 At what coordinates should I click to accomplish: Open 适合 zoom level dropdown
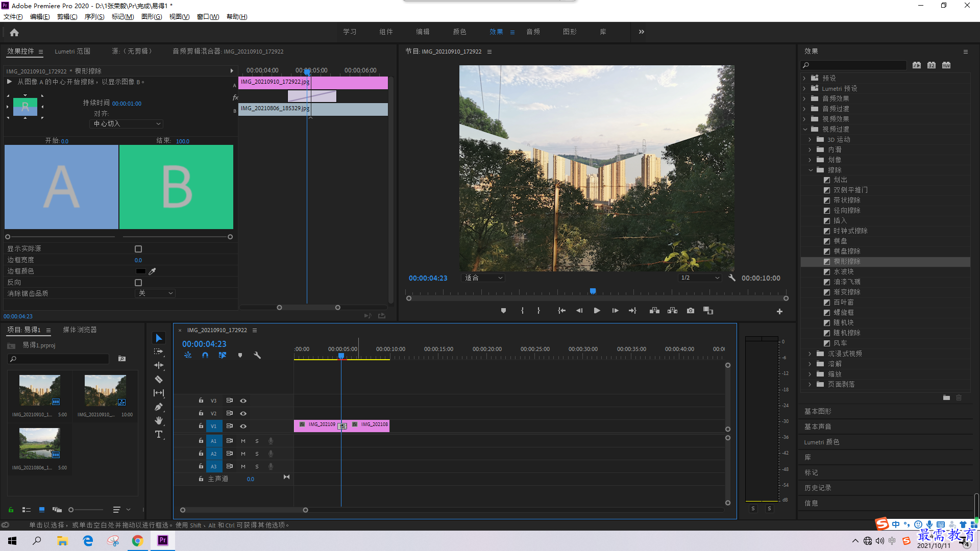pos(483,278)
